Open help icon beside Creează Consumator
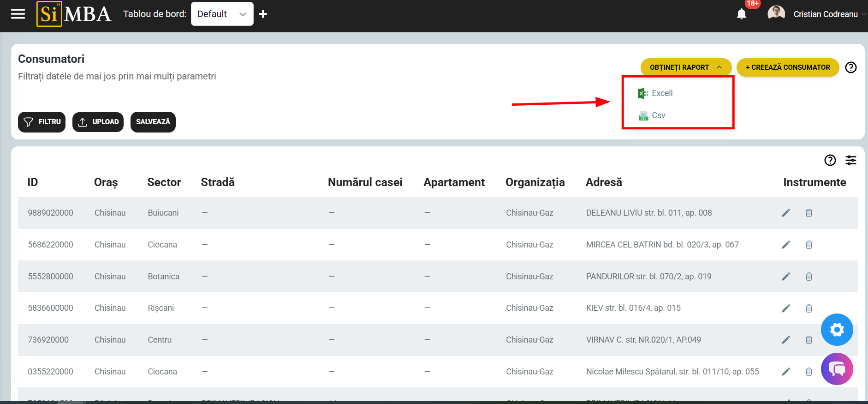 (850, 67)
